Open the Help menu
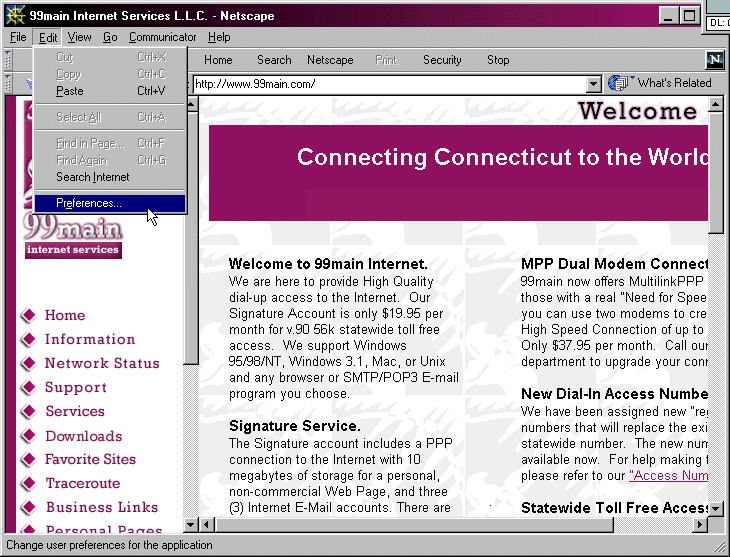The image size is (730, 557). coord(219,37)
